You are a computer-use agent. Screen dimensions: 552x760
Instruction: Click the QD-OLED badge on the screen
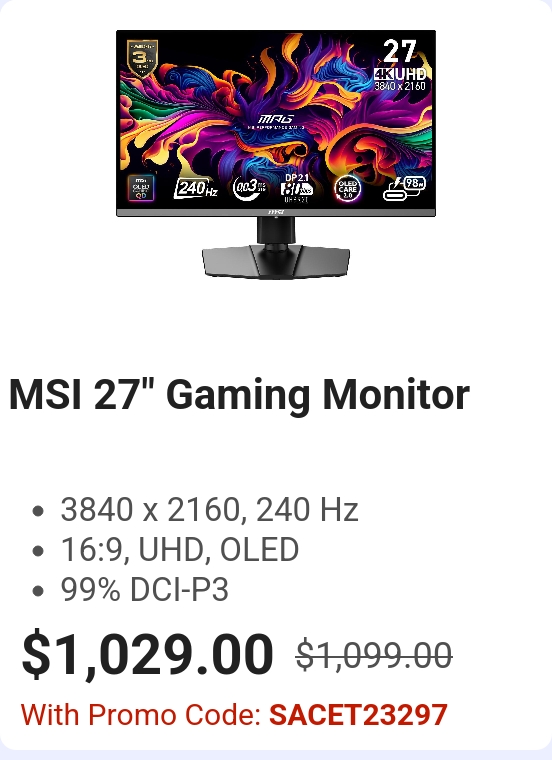click(x=141, y=188)
